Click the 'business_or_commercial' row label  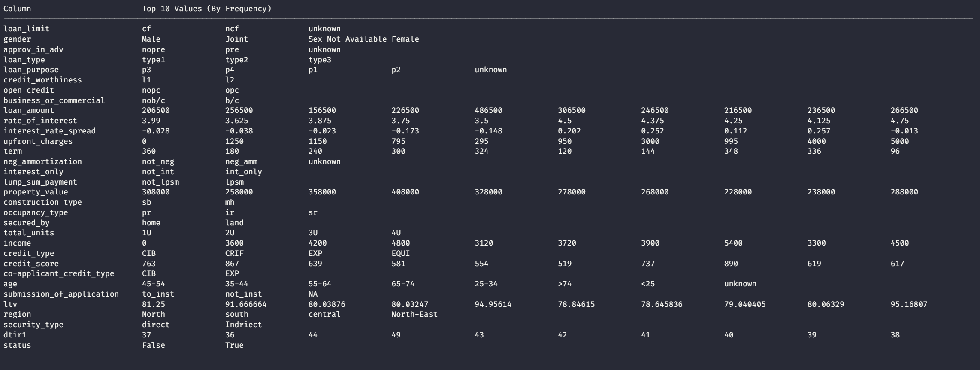click(x=54, y=100)
